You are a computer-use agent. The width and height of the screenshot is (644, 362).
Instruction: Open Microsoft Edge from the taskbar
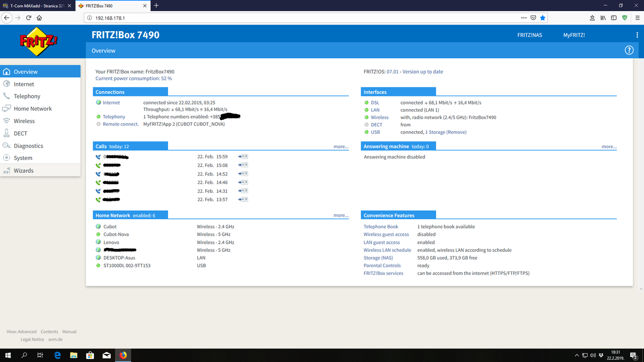click(x=57, y=355)
